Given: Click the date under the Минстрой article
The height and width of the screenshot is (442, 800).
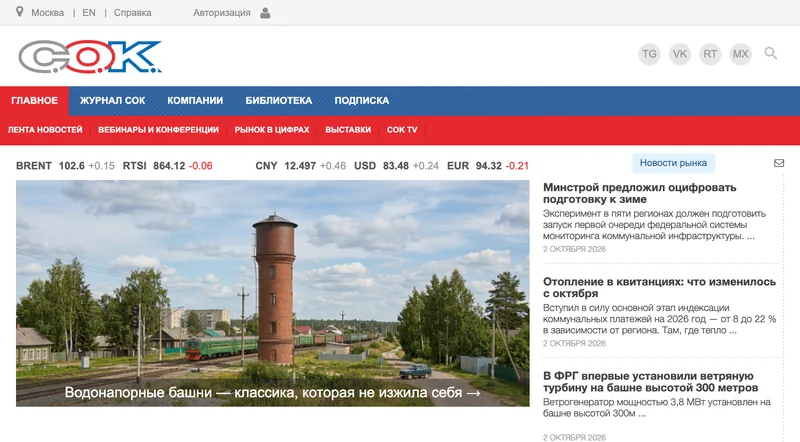Looking at the screenshot, I should tap(574, 249).
